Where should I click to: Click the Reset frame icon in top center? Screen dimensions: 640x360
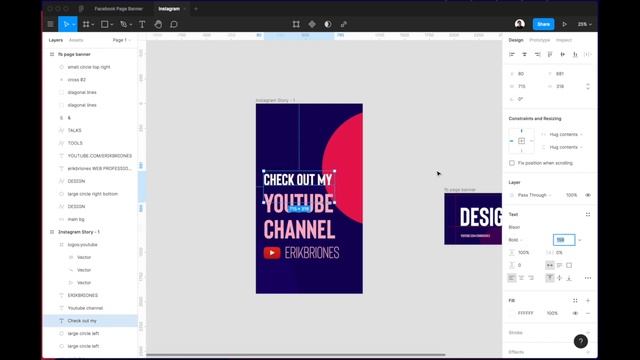[296, 24]
